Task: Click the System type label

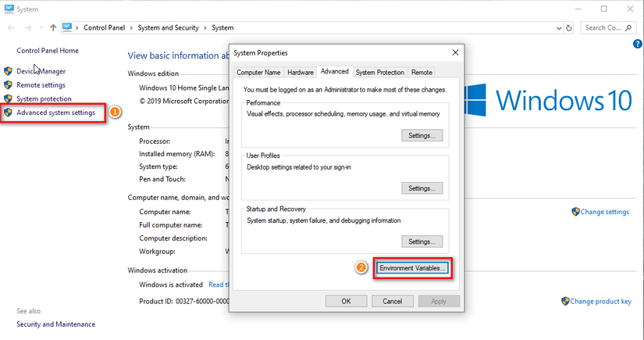Action: (x=158, y=166)
